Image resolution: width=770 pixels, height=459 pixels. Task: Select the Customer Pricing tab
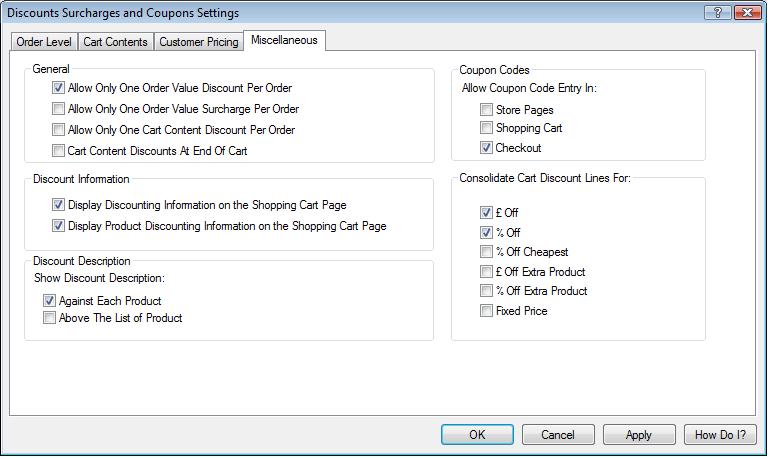point(199,42)
